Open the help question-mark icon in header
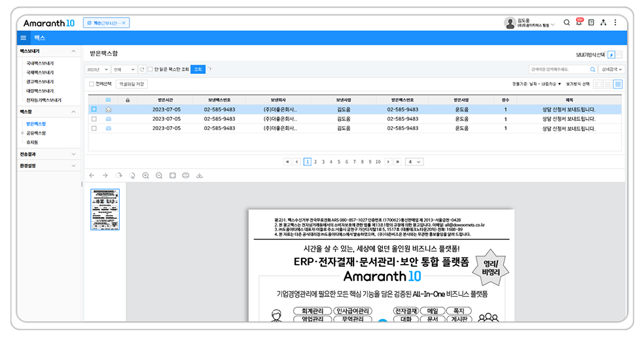 591,23
